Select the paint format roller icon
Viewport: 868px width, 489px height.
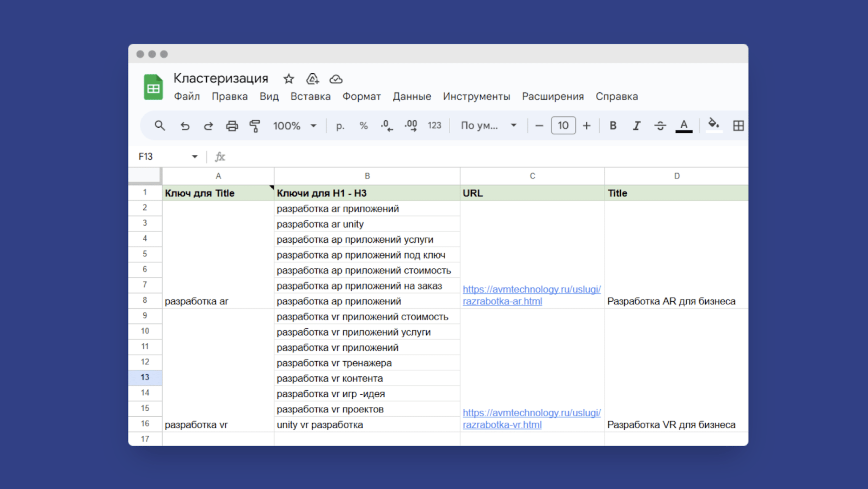pos(255,126)
